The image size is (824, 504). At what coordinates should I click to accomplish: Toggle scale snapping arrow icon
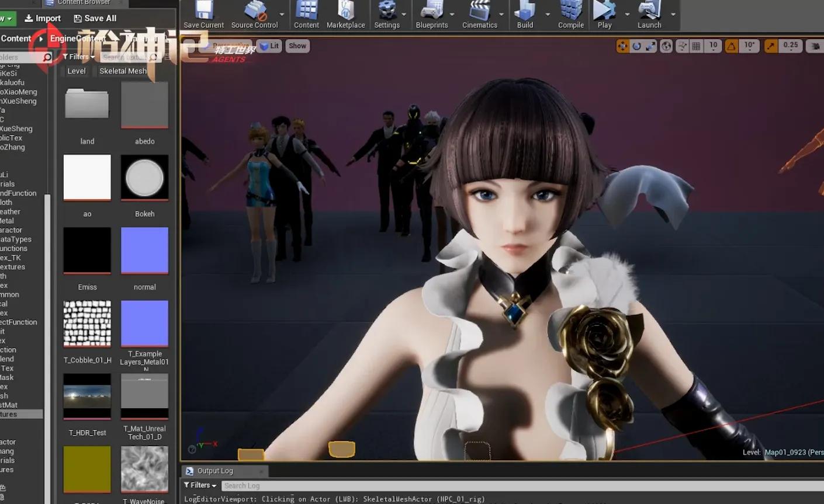coord(771,46)
